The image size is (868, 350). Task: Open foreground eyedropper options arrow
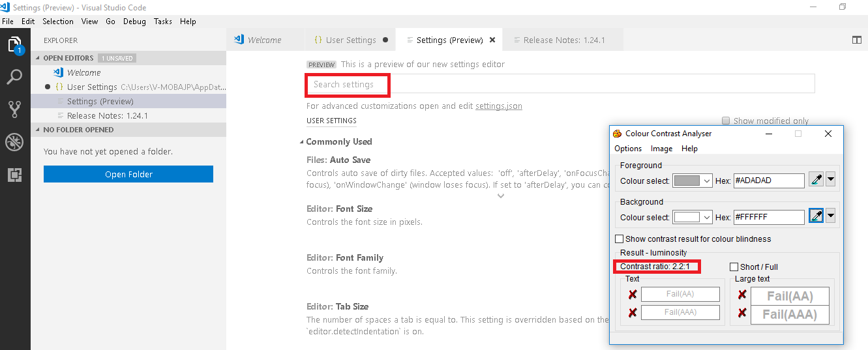[x=830, y=180]
